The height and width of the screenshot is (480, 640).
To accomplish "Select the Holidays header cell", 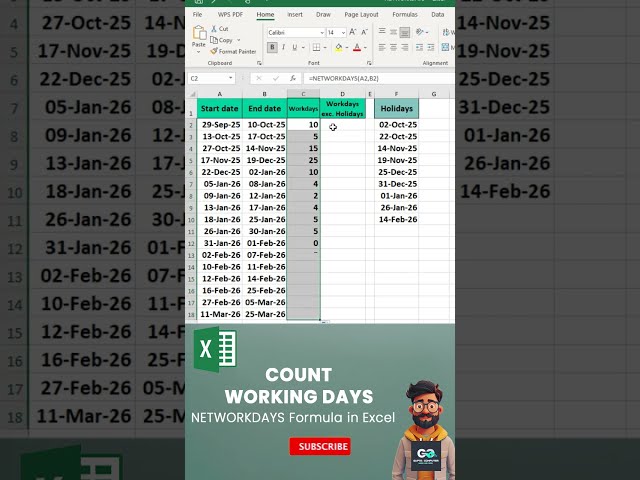I will pyautogui.click(x=396, y=109).
